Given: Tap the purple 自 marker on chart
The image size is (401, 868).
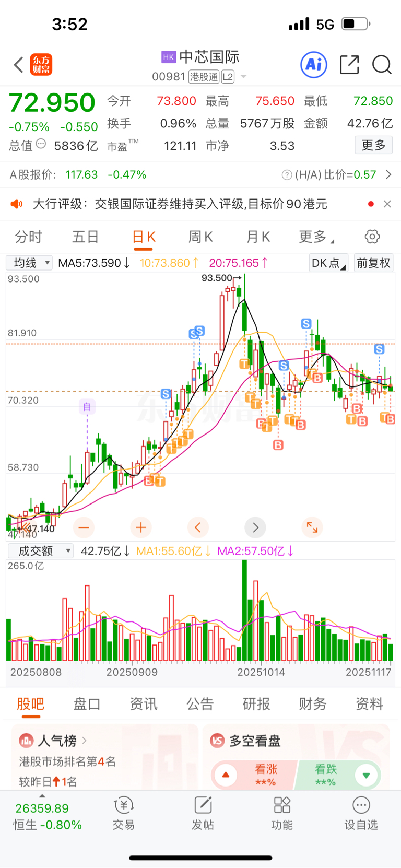Looking at the screenshot, I should 87,406.
